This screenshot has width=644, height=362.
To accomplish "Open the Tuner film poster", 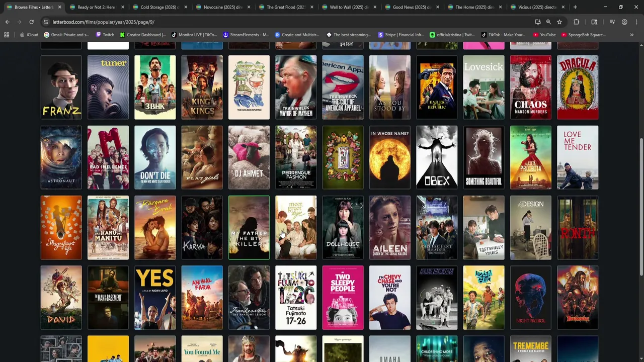I will point(108,87).
